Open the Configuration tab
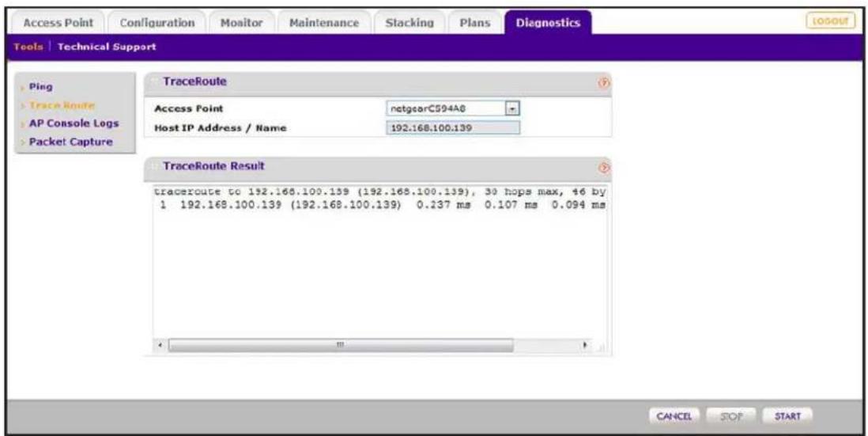 click(x=157, y=23)
